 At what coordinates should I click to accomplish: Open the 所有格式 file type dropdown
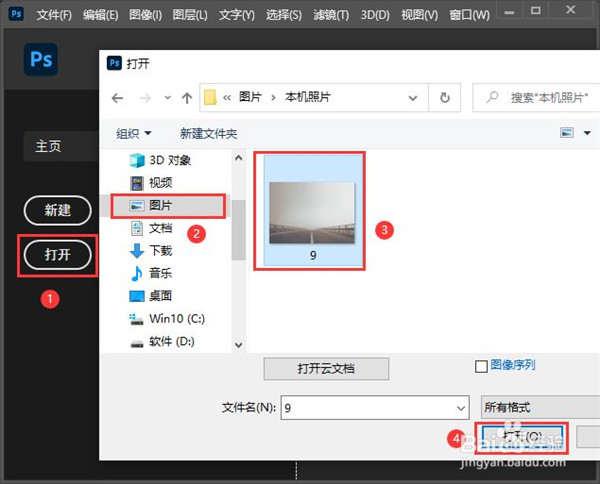click(x=540, y=408)
